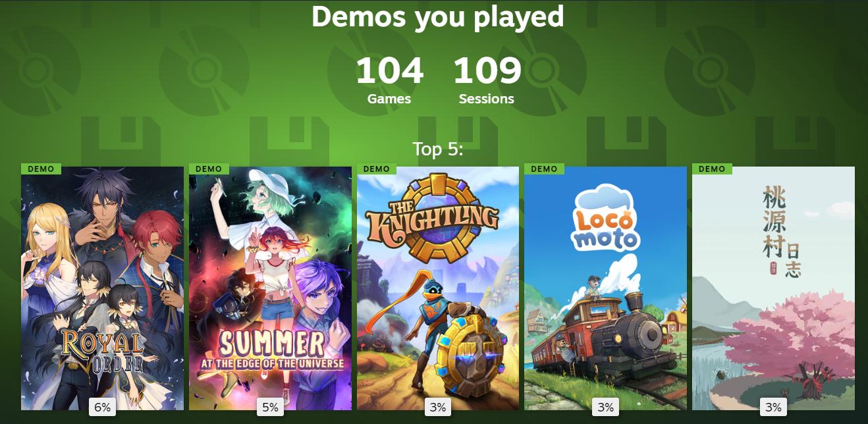Image resolution: width=868 pixels, height=424 pixels.
Task: Select The Knightling demo cover art
Action: pyautogui.click(x=437, y=288)
